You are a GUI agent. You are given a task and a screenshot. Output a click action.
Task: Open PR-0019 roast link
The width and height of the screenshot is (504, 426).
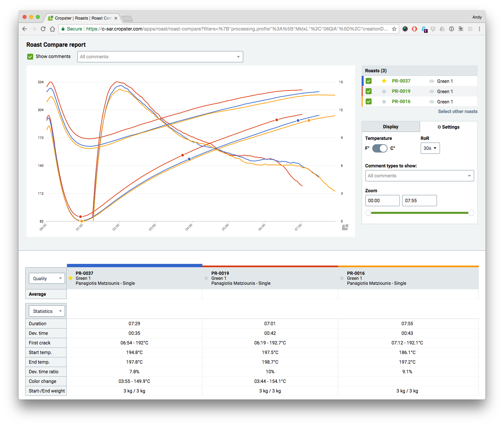[401, 91]
